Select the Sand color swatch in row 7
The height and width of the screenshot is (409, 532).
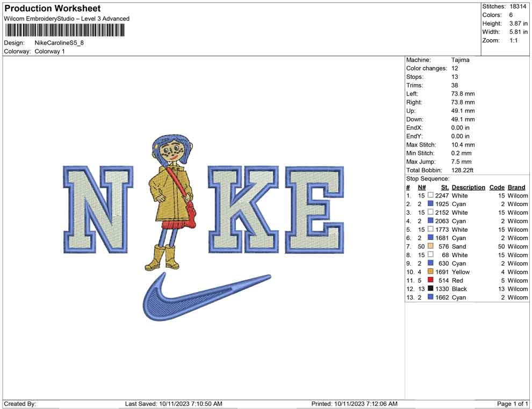(430, 246)
